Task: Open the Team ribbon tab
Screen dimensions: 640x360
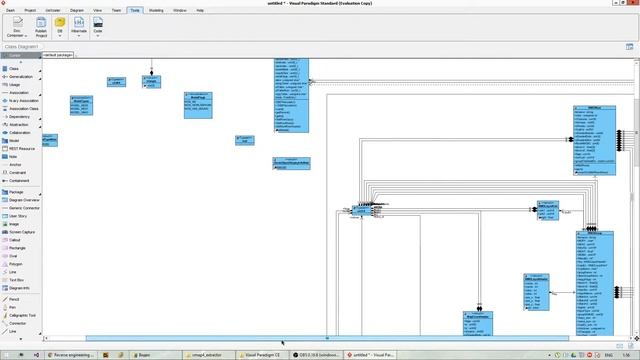Action: (x=116, y=10)
